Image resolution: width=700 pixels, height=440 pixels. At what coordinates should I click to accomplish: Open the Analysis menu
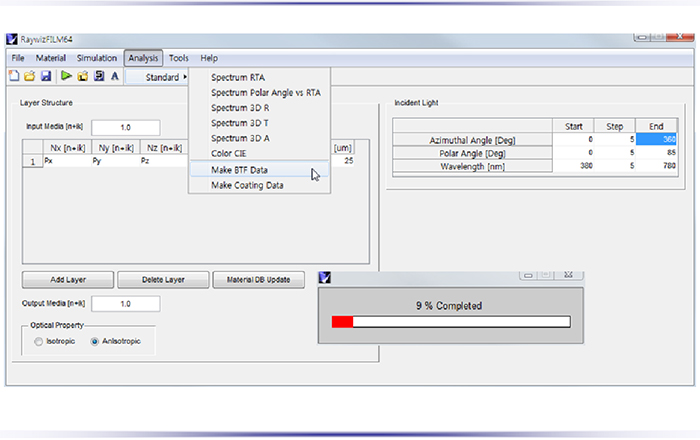coord(143,58)
